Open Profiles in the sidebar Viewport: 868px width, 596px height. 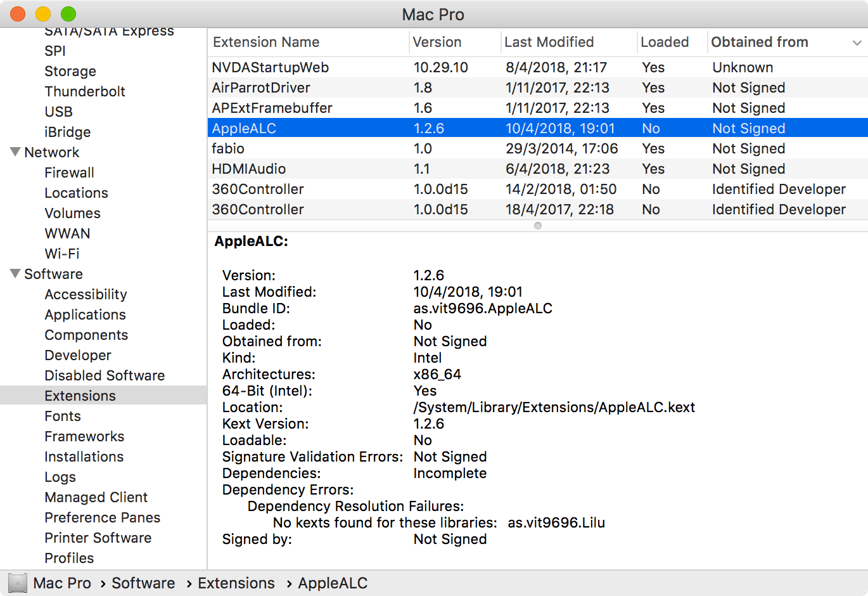tap(69, 558)
